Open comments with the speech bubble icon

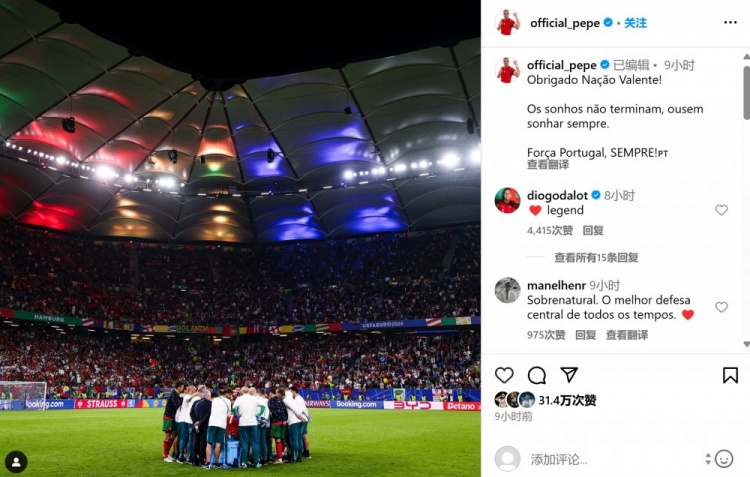[537, 375]
